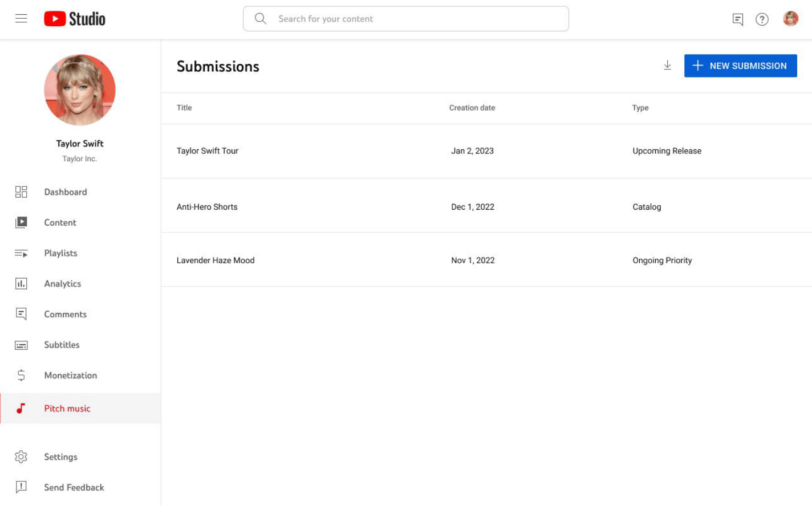Click the Taylor Inc. label
812x506 pixels.
(80, 158)
